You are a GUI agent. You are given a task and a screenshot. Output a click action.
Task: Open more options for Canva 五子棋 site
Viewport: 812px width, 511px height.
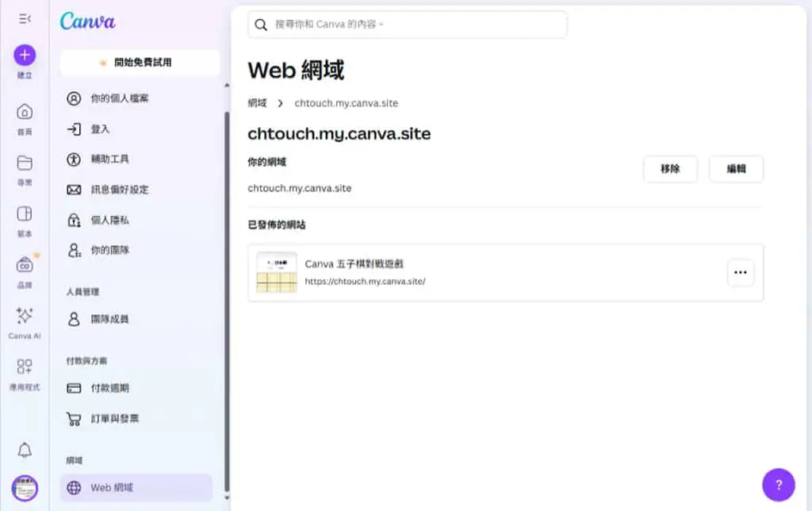click(x=741, y=273)
